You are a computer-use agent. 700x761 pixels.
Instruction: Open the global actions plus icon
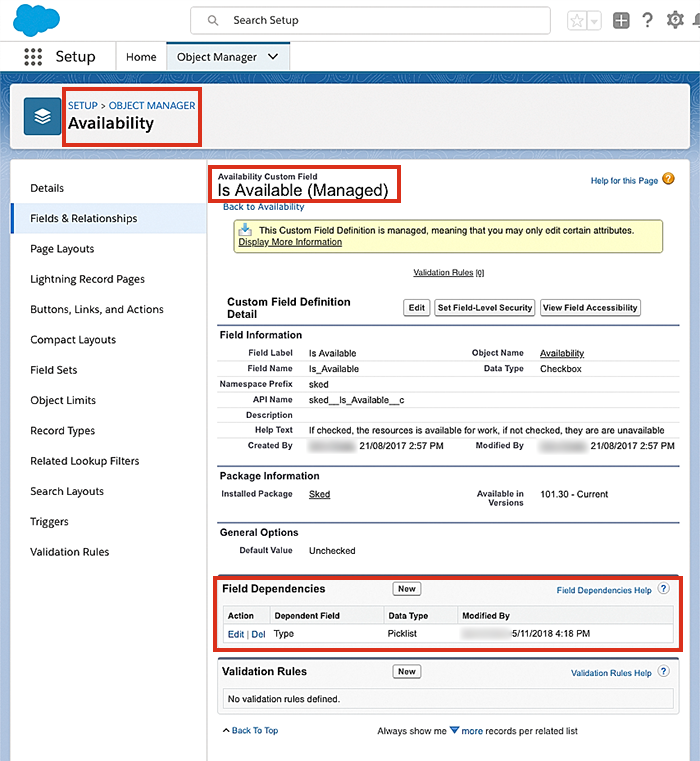coord(621,20)
